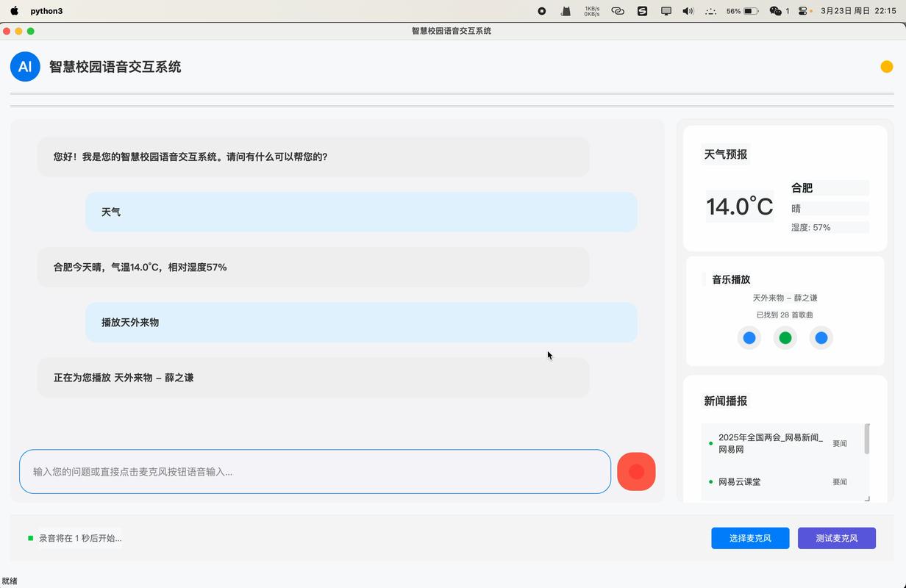Click the 新闻播报 panel heading
906x588 pixels.
(x=726, y=401)
